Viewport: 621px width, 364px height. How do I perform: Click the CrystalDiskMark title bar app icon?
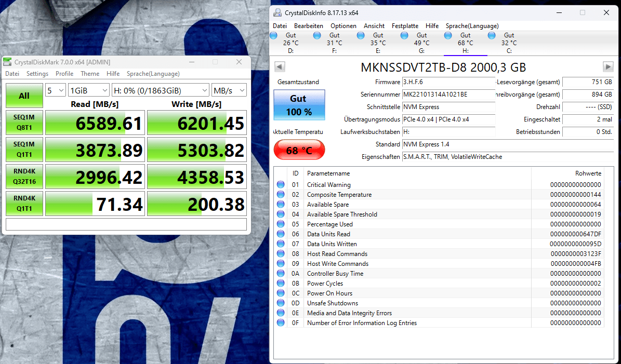(7, 62)
